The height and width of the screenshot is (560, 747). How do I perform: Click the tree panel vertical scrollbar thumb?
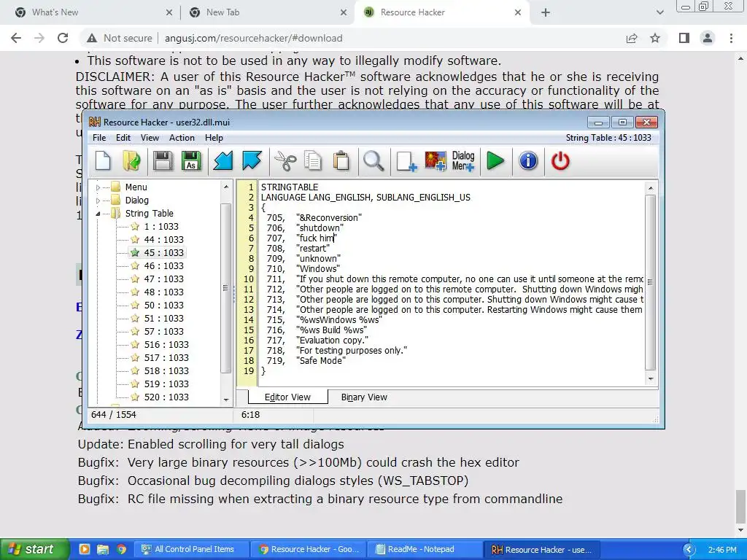click(x=226, y=288)
